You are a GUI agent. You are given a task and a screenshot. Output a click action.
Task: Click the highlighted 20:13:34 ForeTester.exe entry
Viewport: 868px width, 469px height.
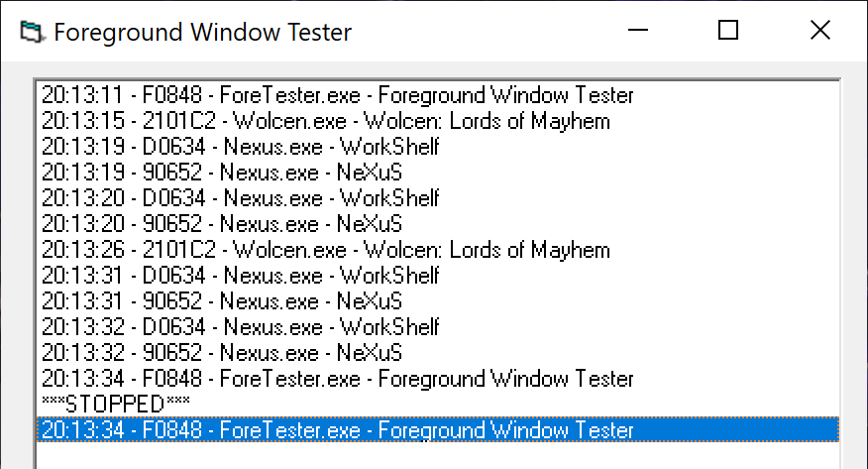337,430
